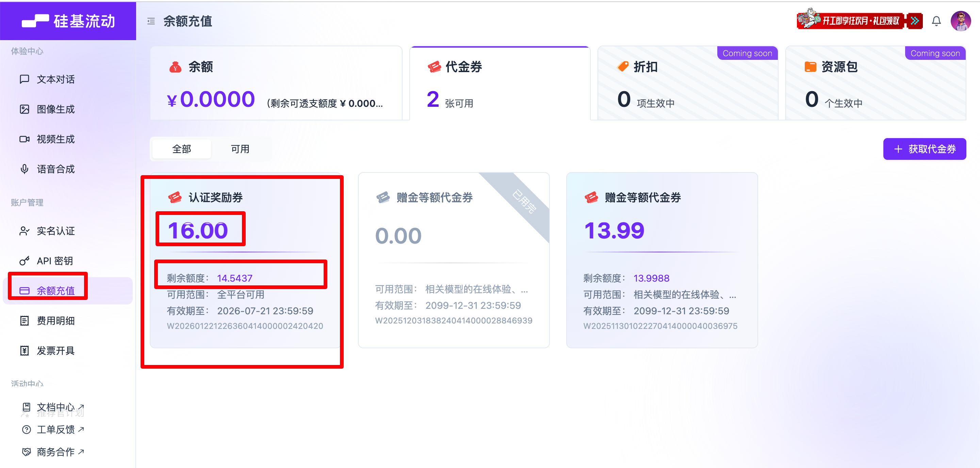Open 视频生成 video generation
980x468 pixels.
click(55, 139)
